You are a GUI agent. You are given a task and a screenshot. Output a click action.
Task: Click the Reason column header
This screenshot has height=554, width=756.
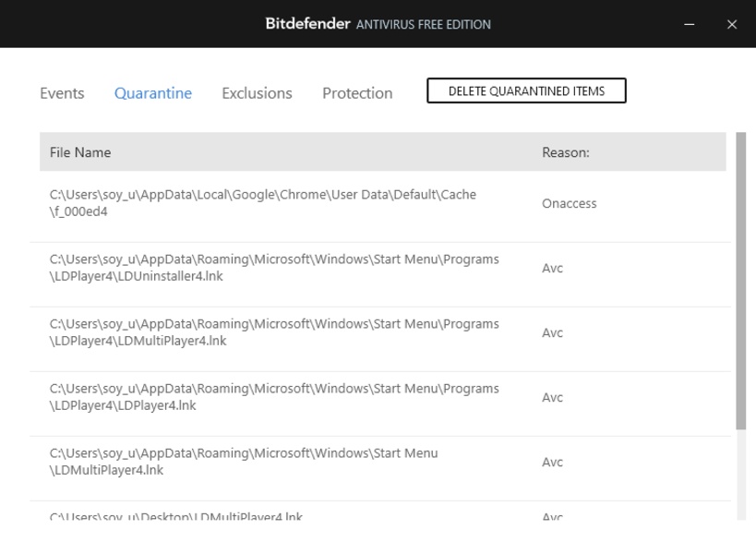(x=565, y=152)
